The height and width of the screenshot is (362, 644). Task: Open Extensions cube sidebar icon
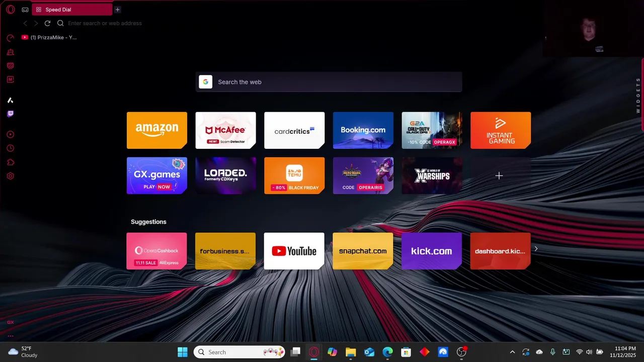tap(10, 162)
